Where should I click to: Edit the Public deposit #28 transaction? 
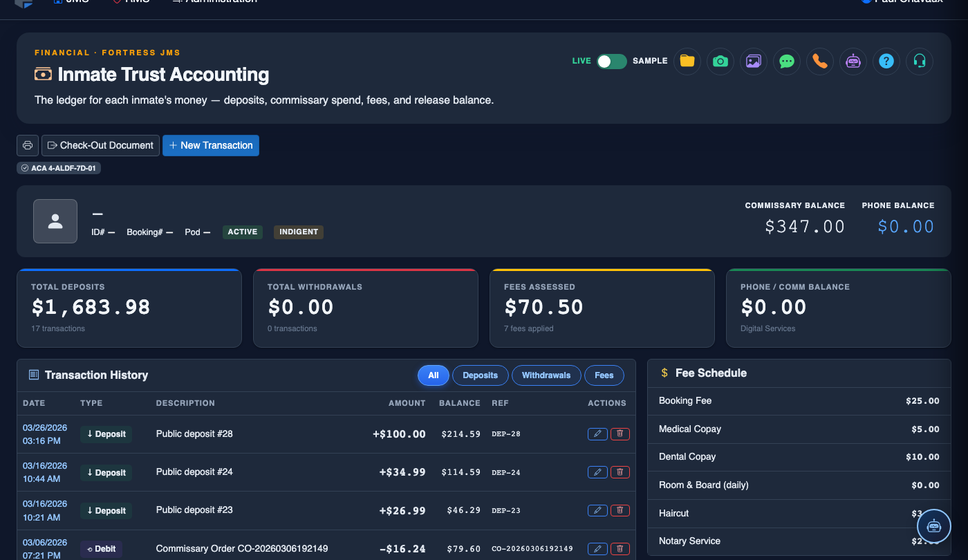(x=597, y=434)
